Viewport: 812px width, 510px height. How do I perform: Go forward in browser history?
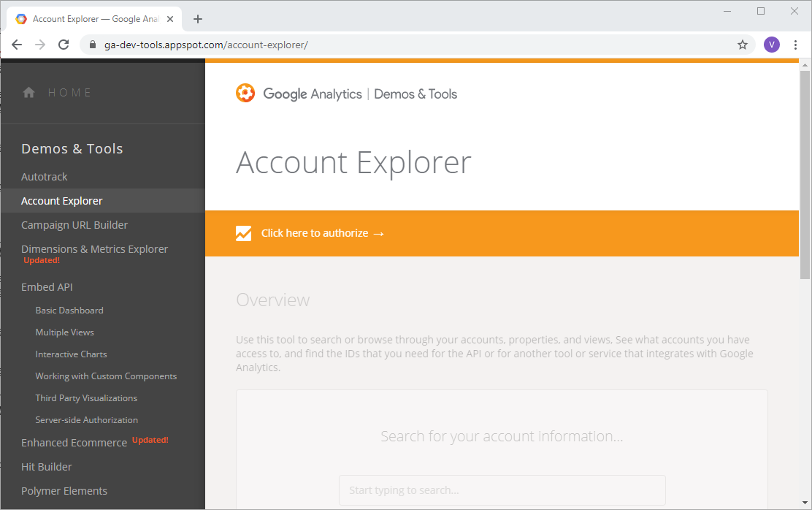coord(40,45)
